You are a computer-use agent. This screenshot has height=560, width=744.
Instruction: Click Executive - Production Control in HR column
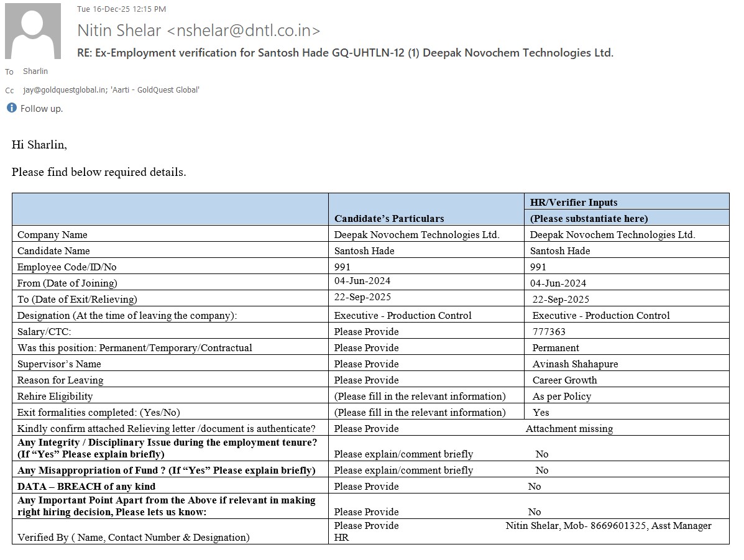coord(600,316)
